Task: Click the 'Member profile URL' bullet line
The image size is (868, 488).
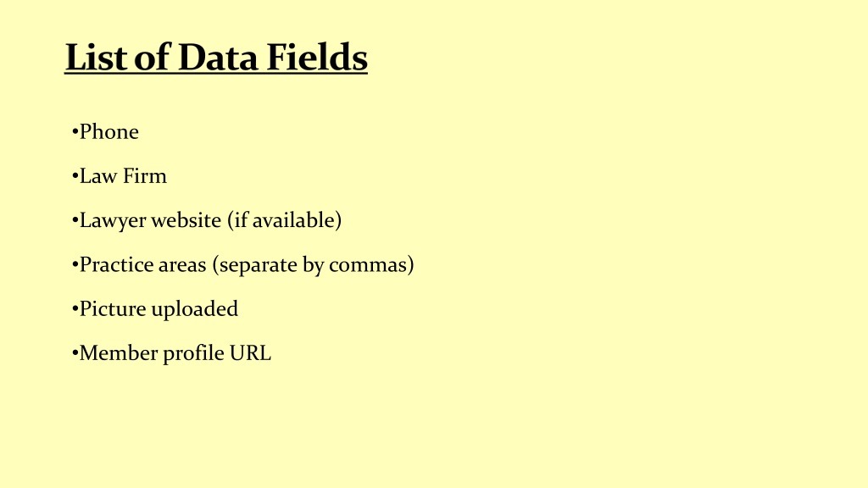Action: tap(171, 353)
